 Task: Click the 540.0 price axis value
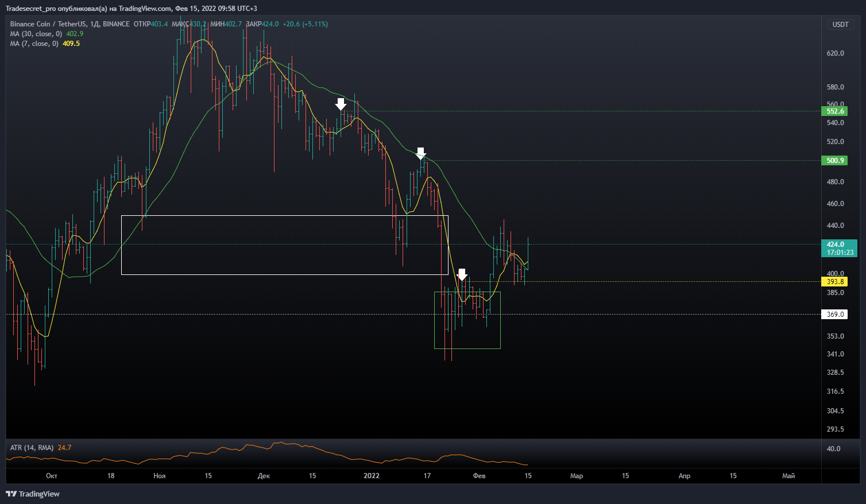836,123
